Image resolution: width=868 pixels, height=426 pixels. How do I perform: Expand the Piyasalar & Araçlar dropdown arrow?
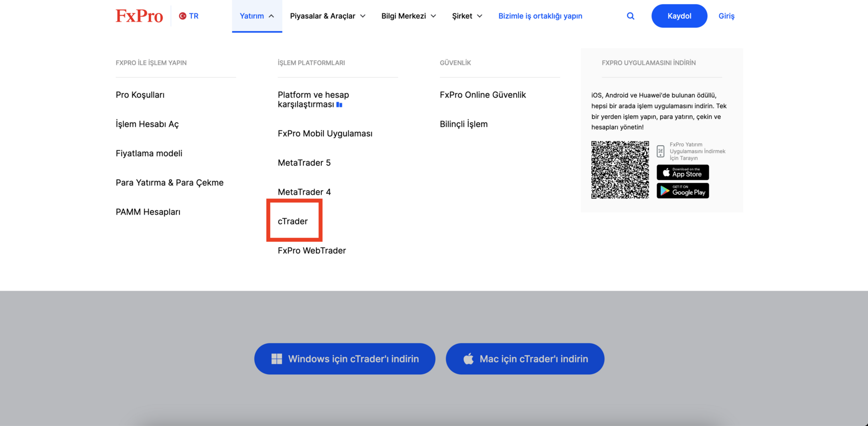tap(363, 16)
